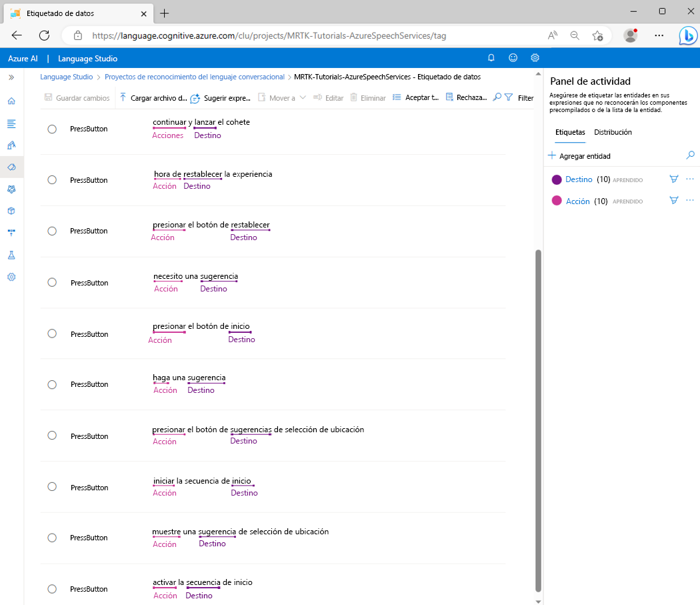Image resolution: width=700 pixels, height=605 pixels.
Task: Filter by Destino entity icon
Action: (674, 179)
